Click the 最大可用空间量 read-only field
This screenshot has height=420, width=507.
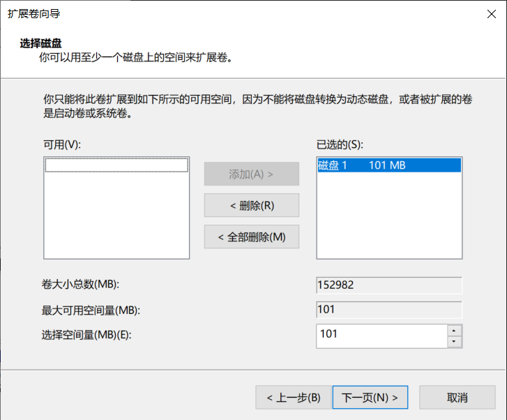pyautogui.click(x=388, y=310)
